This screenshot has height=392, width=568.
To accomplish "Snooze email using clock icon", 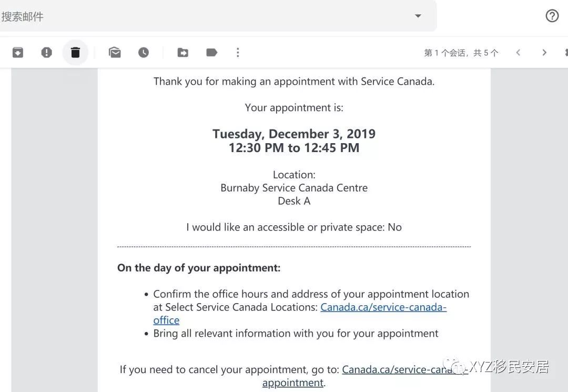I will (144, 53).
